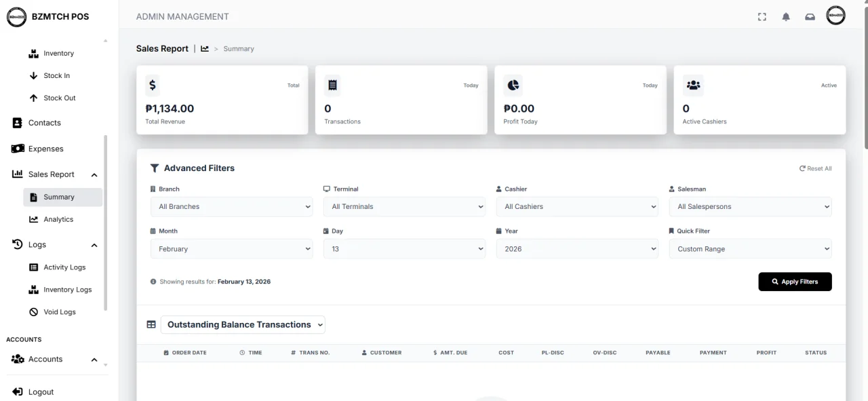Open the Outstanding Balance Transactions dropdown
The image size is (868, 401).
click(243, 325)
